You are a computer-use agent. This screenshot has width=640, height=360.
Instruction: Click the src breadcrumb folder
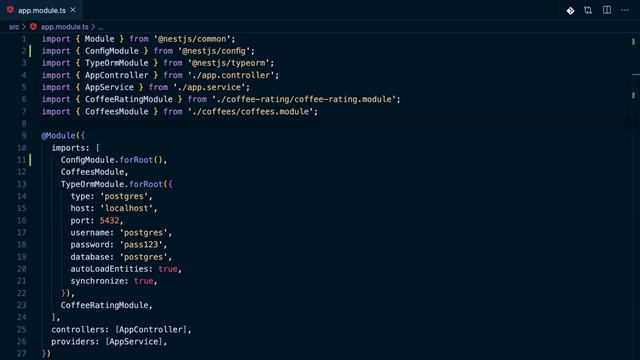(14, 27)
